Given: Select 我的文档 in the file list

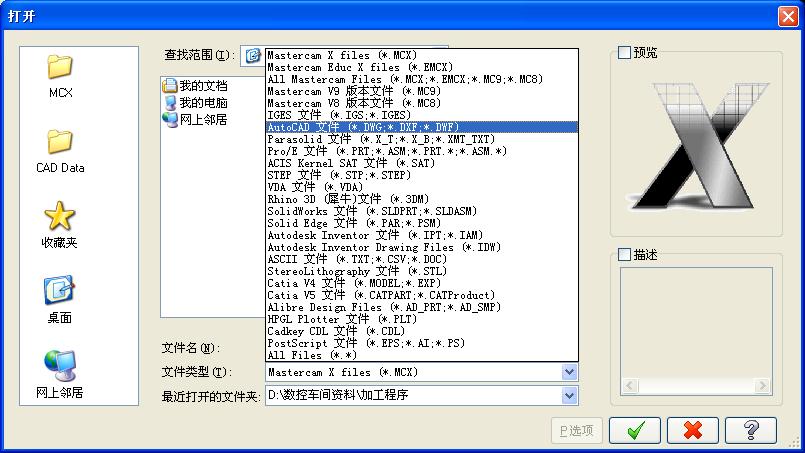Looking at the screenshot, I should coord(195,85).
